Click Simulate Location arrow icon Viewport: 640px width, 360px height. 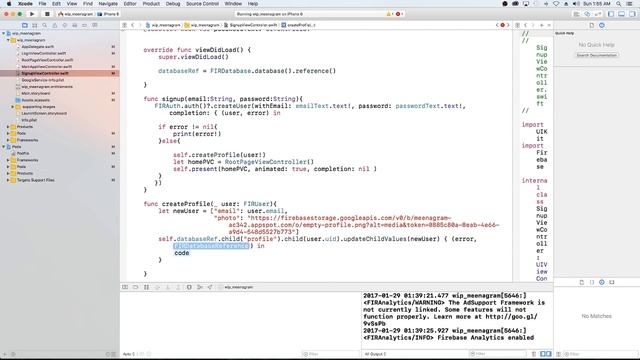click(x=210, y=287)
